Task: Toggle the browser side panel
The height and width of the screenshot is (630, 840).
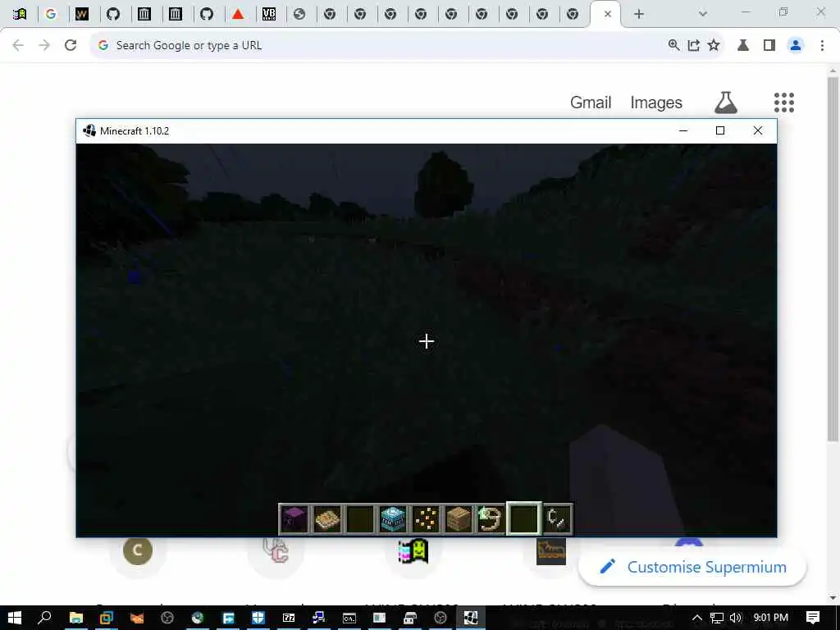Action: 769,45
